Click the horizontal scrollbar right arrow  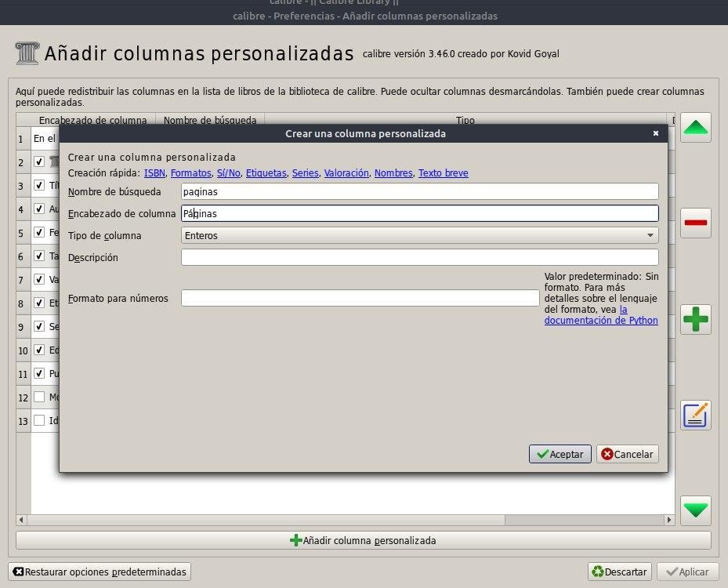[669, 520]
